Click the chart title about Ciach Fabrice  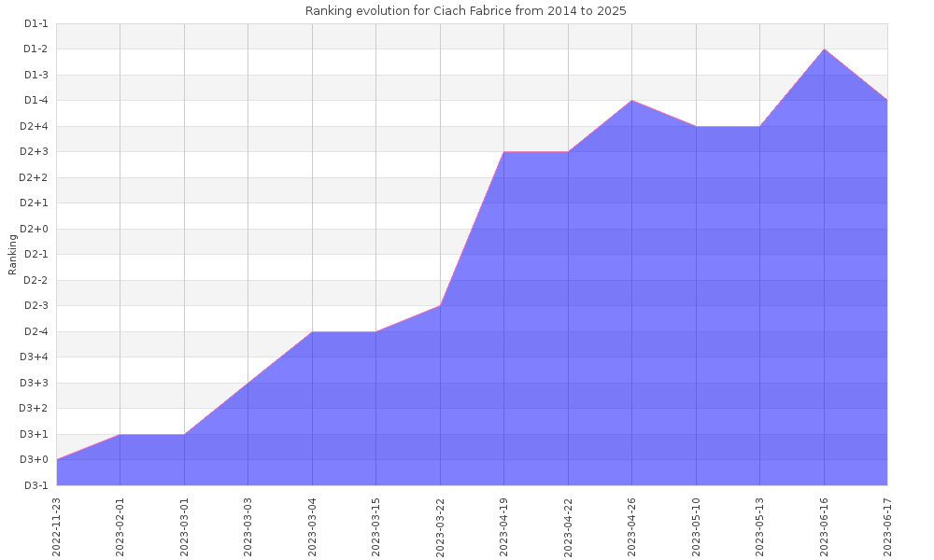466,11
